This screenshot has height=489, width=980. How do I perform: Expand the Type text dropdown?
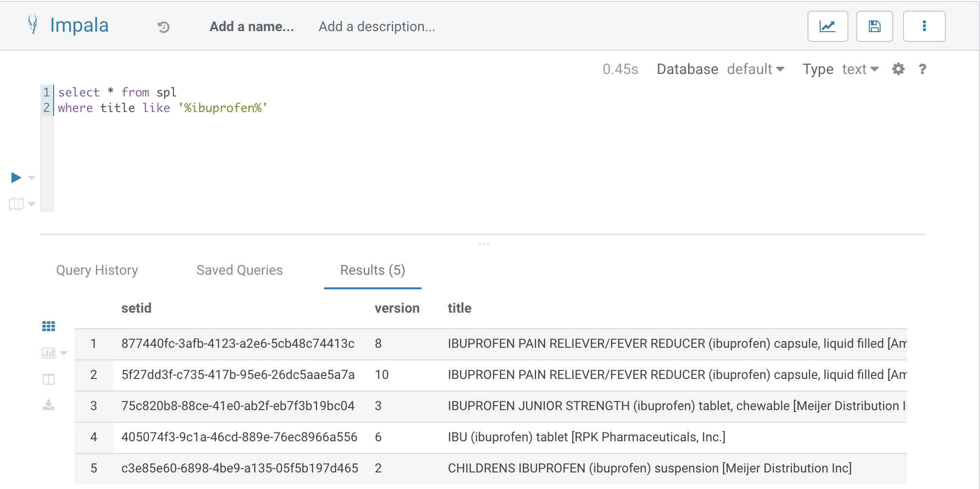(x=860, y=69)
